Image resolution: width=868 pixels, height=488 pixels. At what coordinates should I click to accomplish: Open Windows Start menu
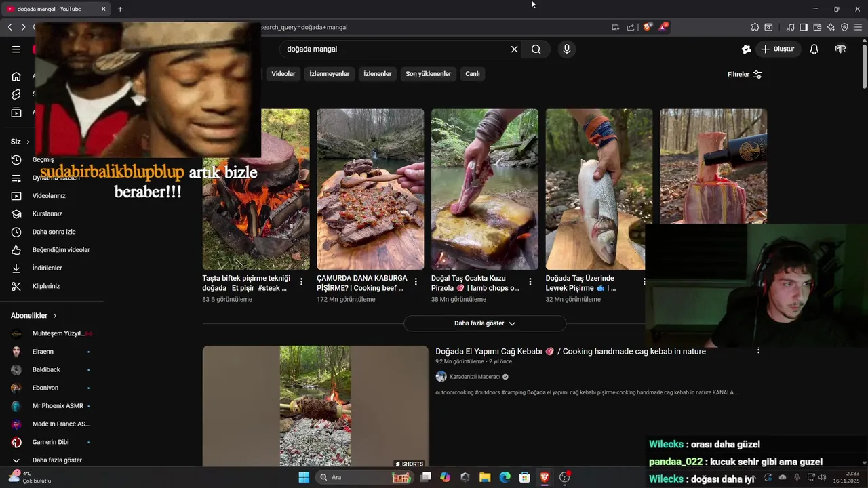[x=304, y=477]
